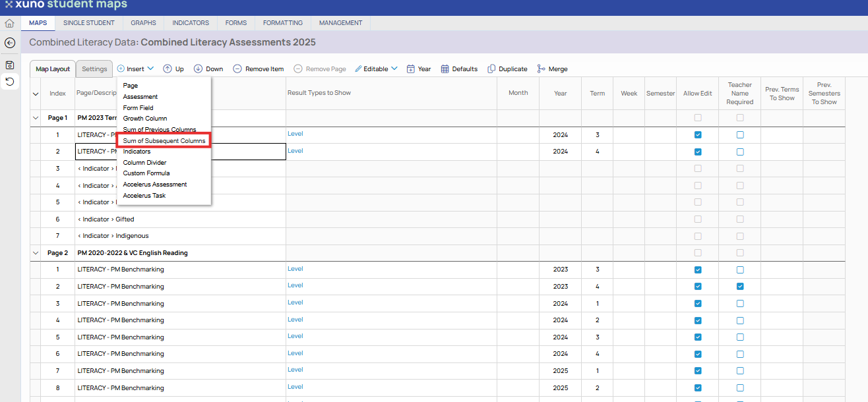Image resolution: width=868 pixels, height=402 pixels.
Task: Toggle Allow Edit for 2023 Term 3 row
Action: tap(698, 270)
